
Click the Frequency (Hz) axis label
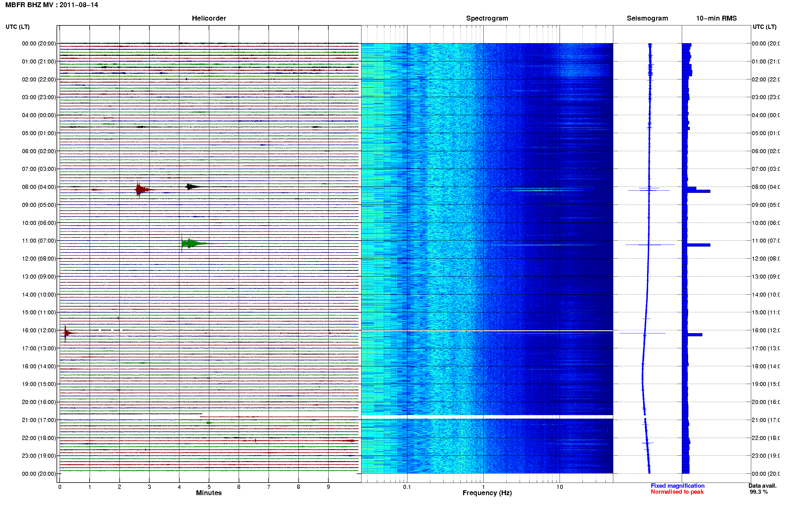(487, 493)
